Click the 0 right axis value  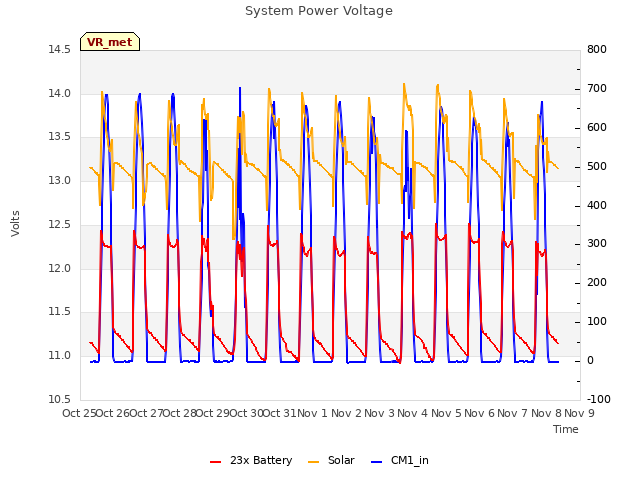[590, 361]
